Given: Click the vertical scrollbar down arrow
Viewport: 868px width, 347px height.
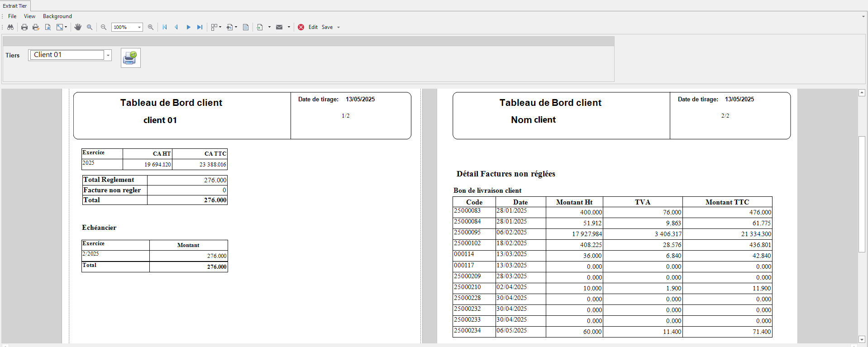Looking at the screenshot, I should 862,339.
